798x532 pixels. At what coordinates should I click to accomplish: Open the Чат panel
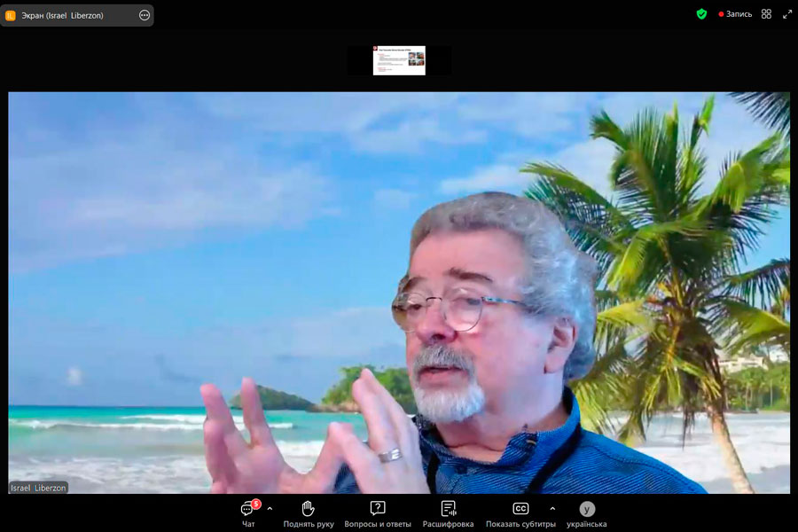click(248, 513)
